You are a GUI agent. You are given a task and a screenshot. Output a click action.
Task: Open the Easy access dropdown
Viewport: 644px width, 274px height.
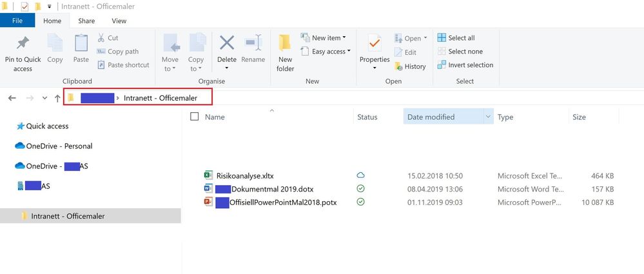click(326, 52)
